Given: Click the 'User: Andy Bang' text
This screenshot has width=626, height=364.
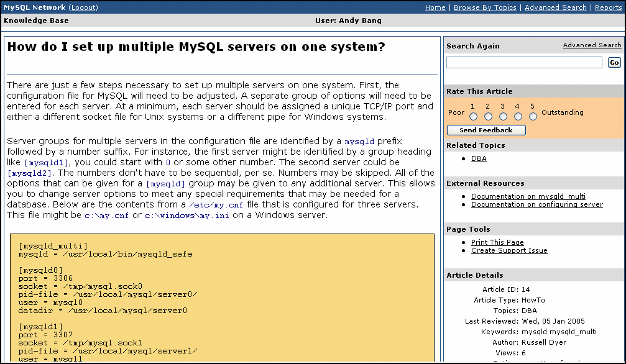Looking at the screenshot, I should point(348,20).
